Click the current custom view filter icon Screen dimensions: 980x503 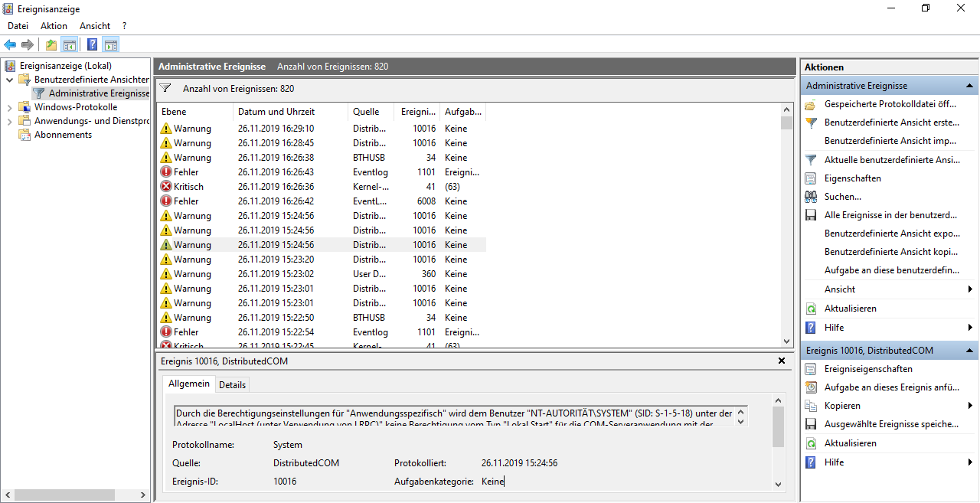811,160
